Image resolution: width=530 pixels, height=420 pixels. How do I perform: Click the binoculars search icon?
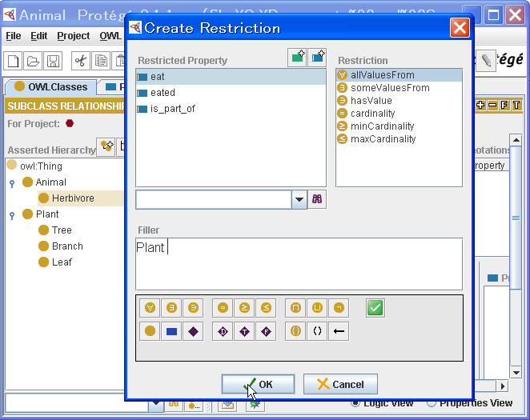point(318,199)
